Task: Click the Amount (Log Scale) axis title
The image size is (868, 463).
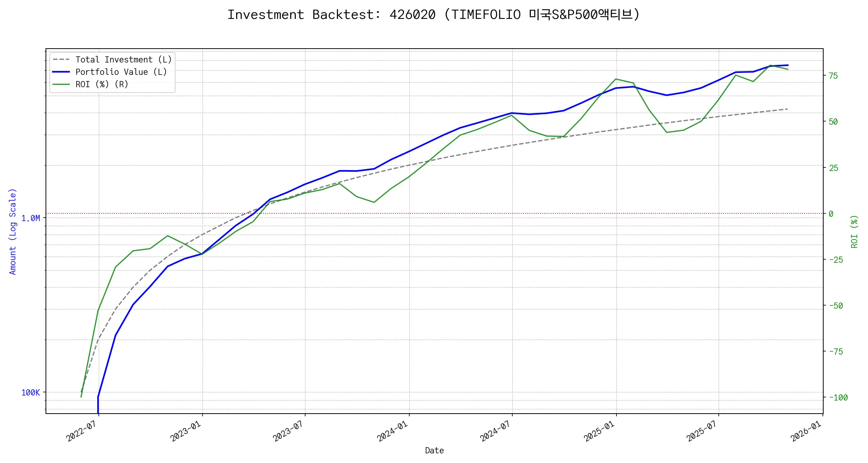Action: 13,231
